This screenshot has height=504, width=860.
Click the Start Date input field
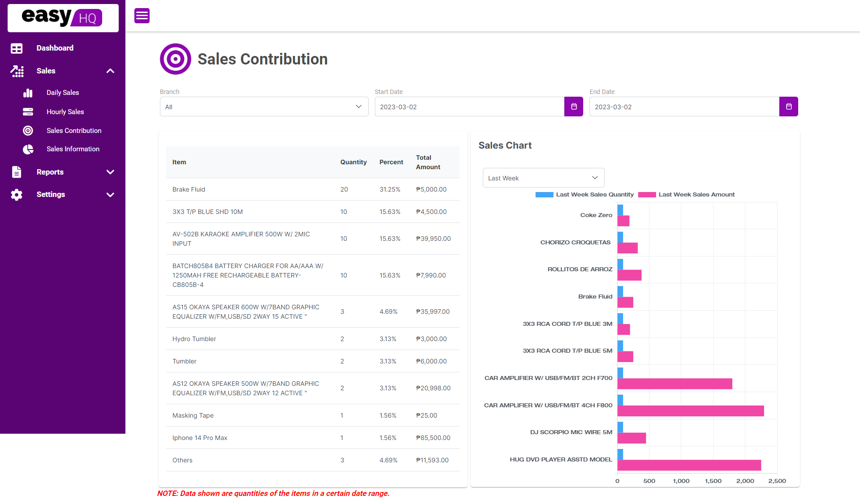(469, 107)
